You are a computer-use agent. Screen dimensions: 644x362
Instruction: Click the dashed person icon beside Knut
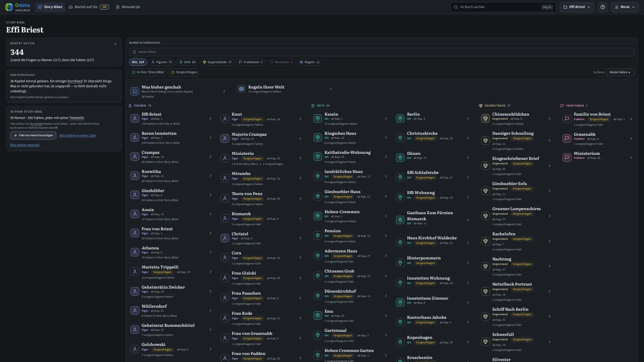point(225,119)
